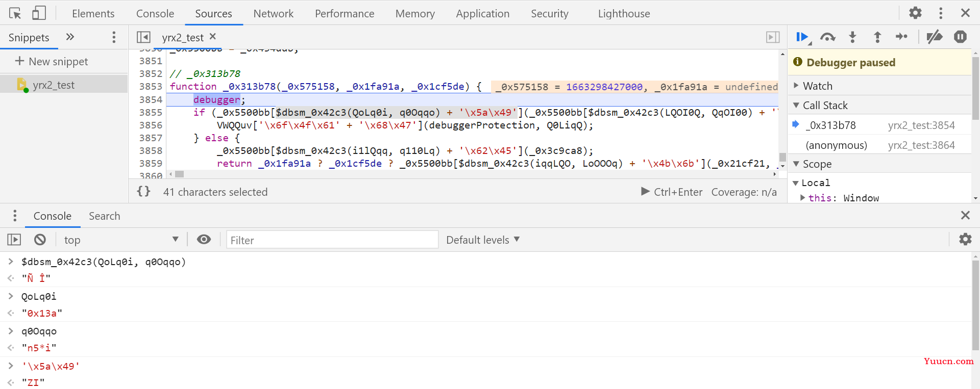
Task: Select the Sources tab
Action: point(213,14)
